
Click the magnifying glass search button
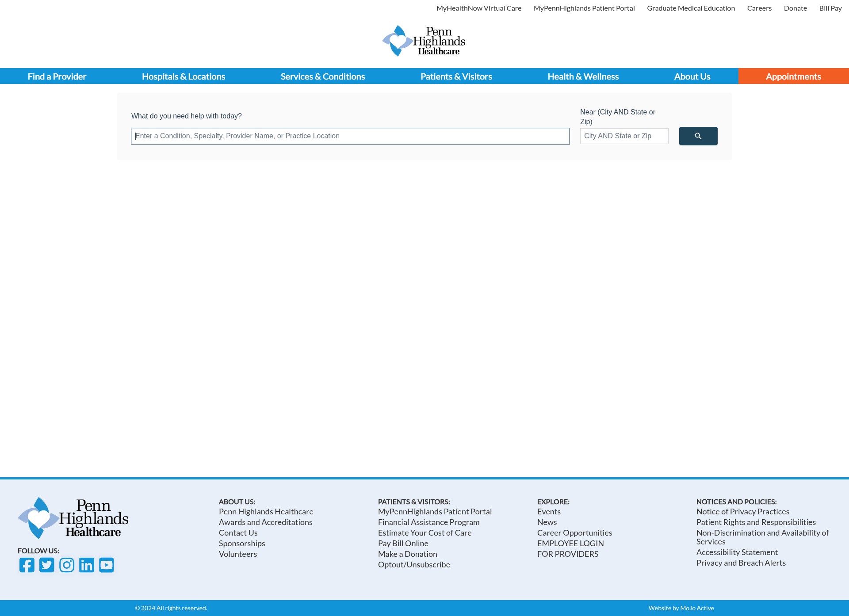[698, 136]
